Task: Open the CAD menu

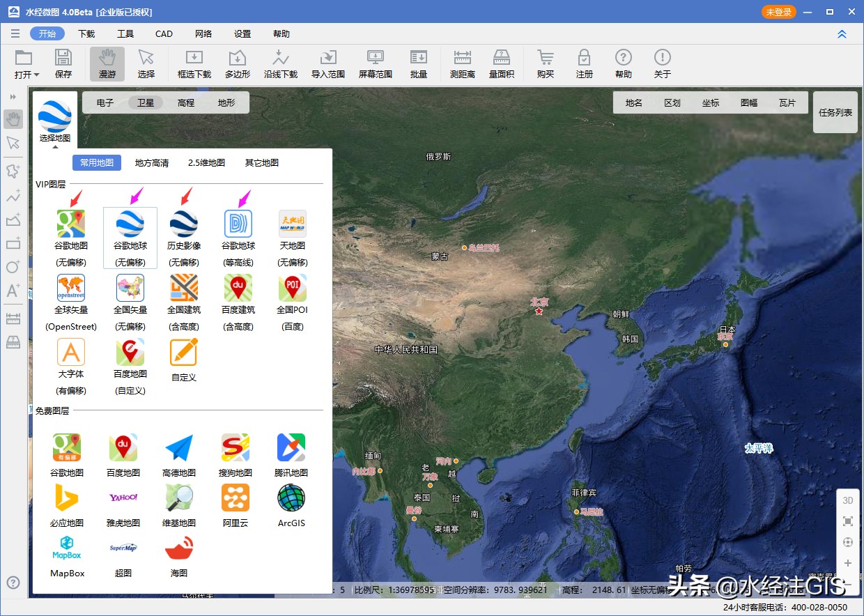Action: pyautogui.click(x=164, y=33)
